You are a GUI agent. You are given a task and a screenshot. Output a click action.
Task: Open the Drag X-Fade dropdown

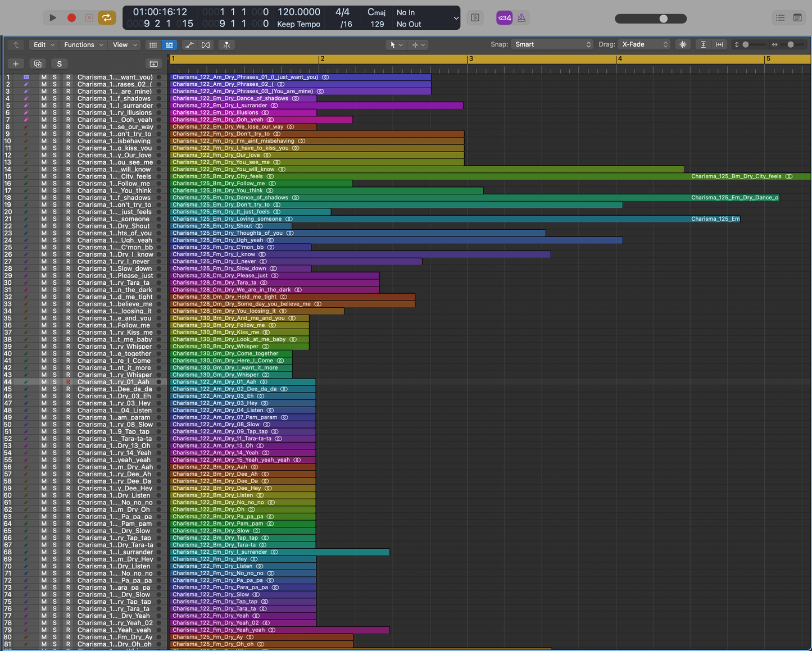click(x=644, y=44)
